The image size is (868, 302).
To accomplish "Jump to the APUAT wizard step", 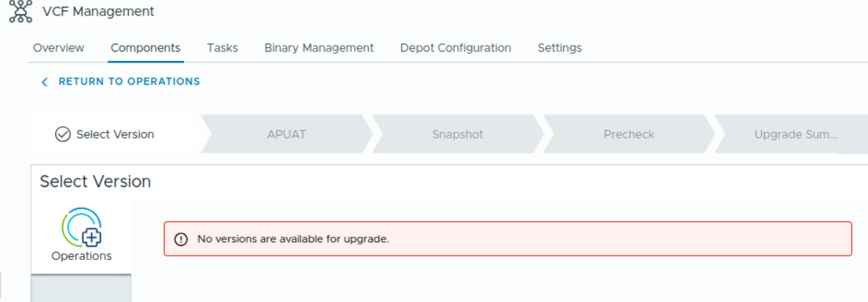I will (x=286, y=134).
